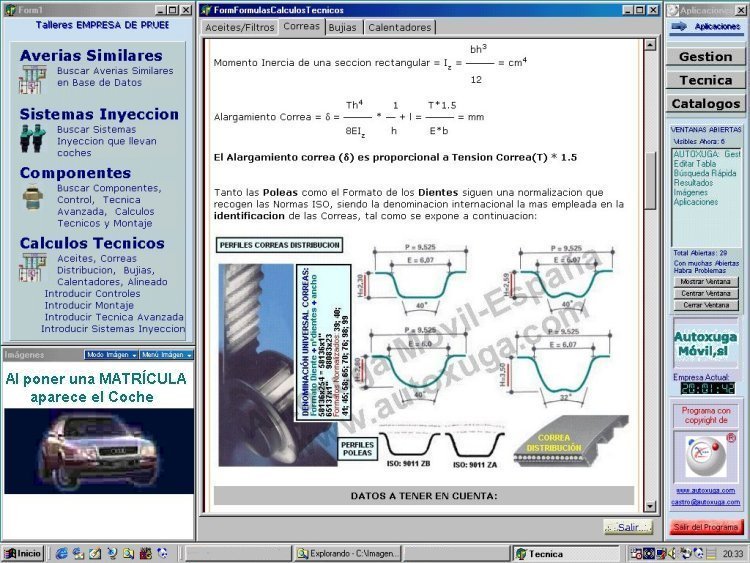Click the Salir button
The image size is (750, 563).
click(x=629, y=527)
